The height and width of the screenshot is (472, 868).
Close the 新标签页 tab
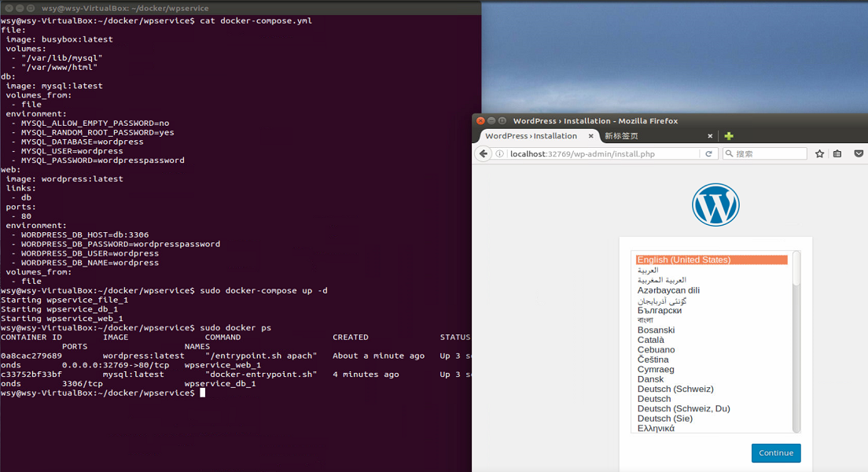pyautogui.click(x=710, y=136)
